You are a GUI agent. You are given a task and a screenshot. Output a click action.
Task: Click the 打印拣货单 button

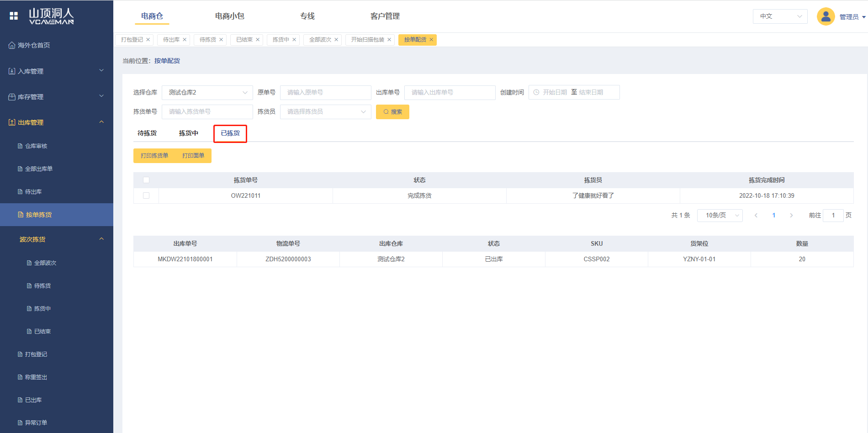pyautogui.click(x=154, y=156)
